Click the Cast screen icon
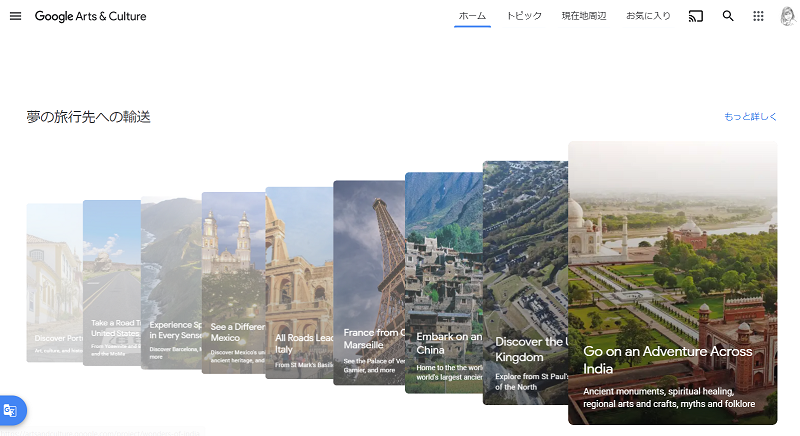 tap(696, 16)
